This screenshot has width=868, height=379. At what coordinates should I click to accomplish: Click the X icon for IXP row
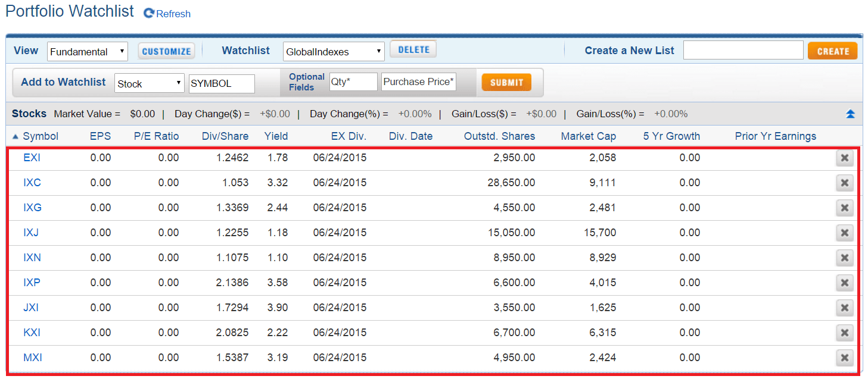point(844,283)
